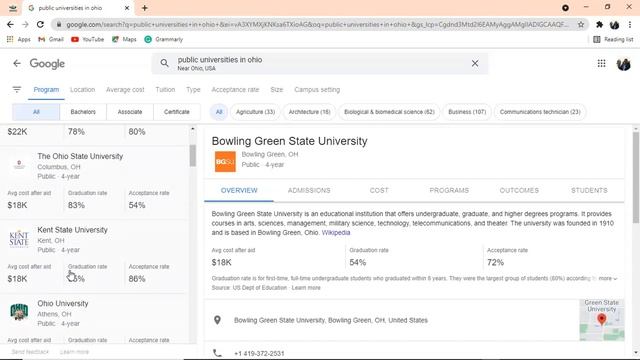This screenshot has height=360, width=640.
Task: Click the Chrome address bar URL
Action: click(x=317, y=24)
